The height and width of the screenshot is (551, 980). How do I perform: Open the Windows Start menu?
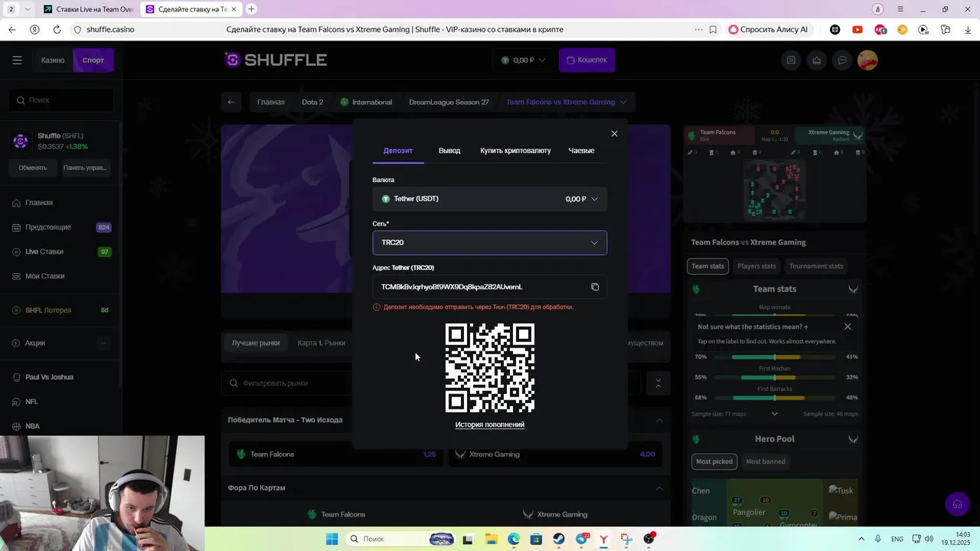pyautogui.click(x=332, y=539)
